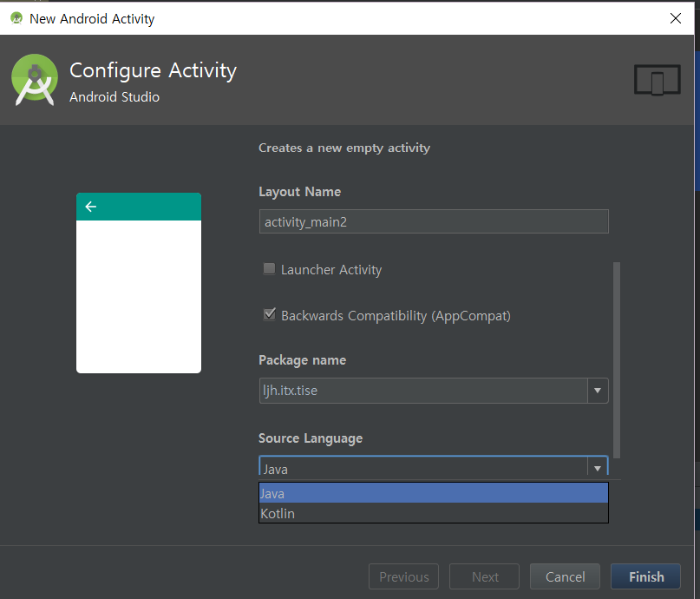Image resolution: width=700 pixels, height=599 pixels.
Task: Click the form's vertical scrollbar
Action: (617, 360)
